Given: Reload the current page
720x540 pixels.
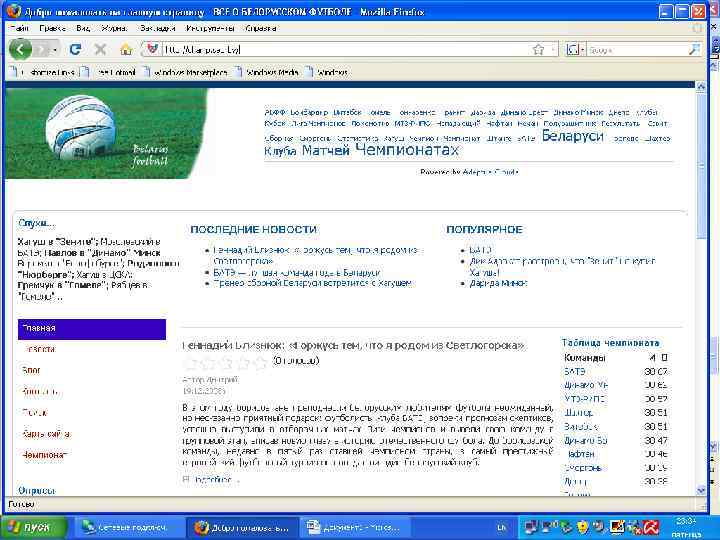Looking at the screenshot, I should coord(75,49).
